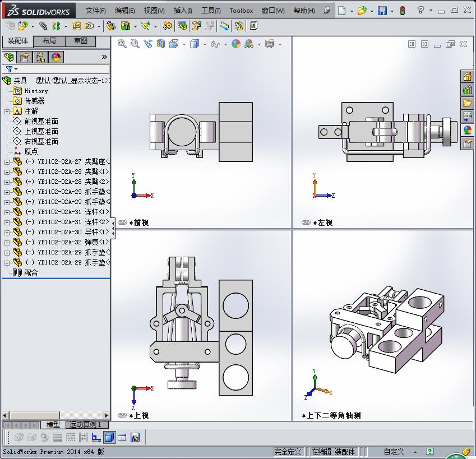Screen dimensions: 476x459
Task: Open the Appearances color ball in right task pane
Action: (x=467, y=130)
